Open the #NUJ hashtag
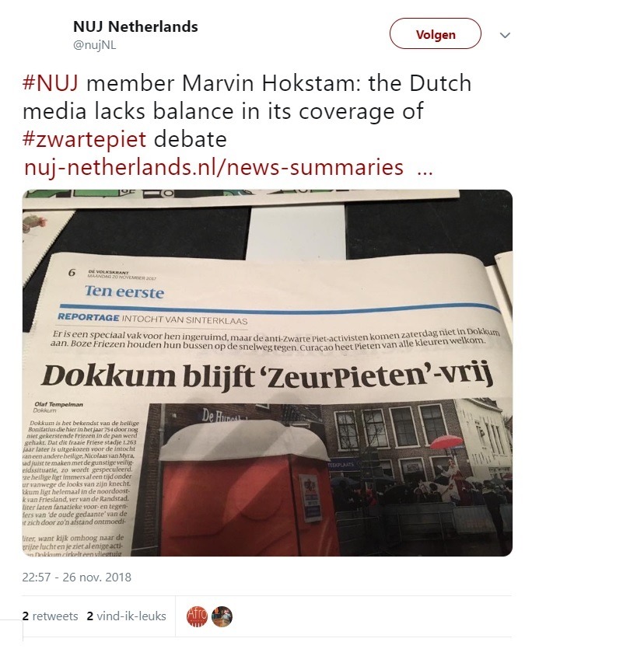 51,83
